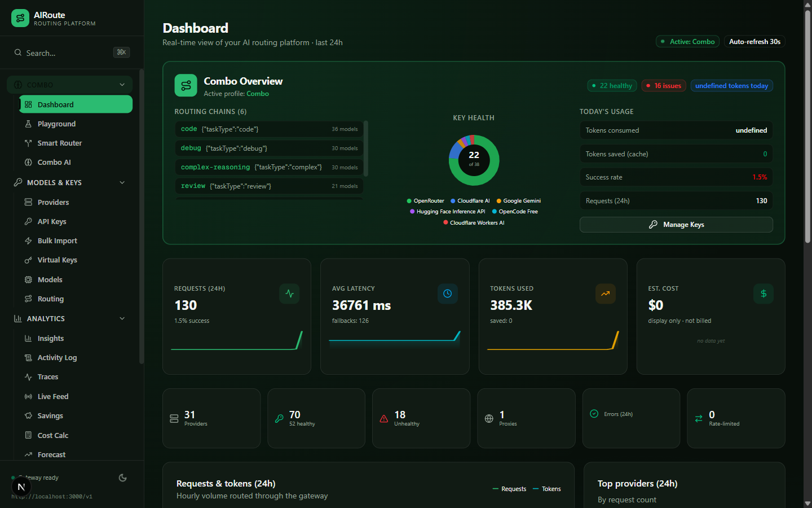Toggle Tokens series in chart legend

(546, 489)
